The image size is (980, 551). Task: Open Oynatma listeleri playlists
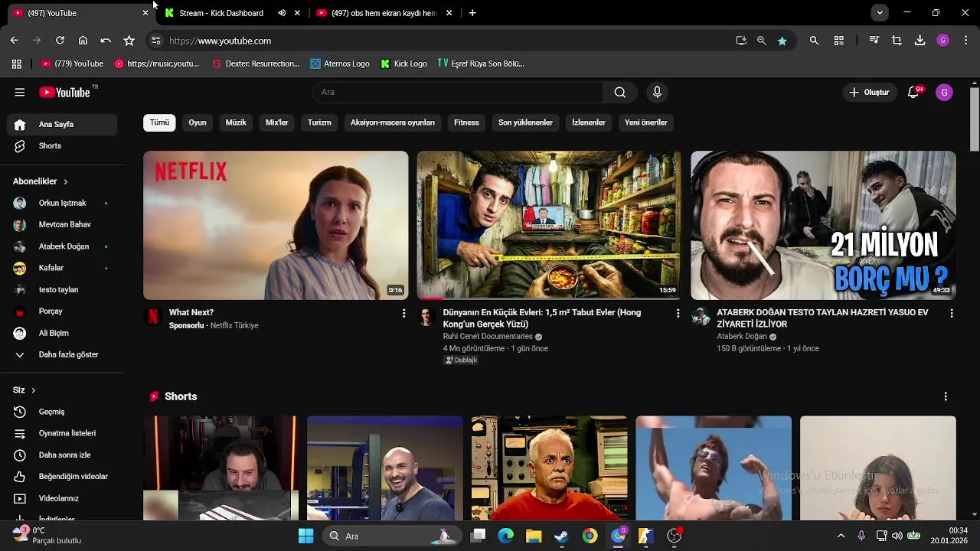62,433
